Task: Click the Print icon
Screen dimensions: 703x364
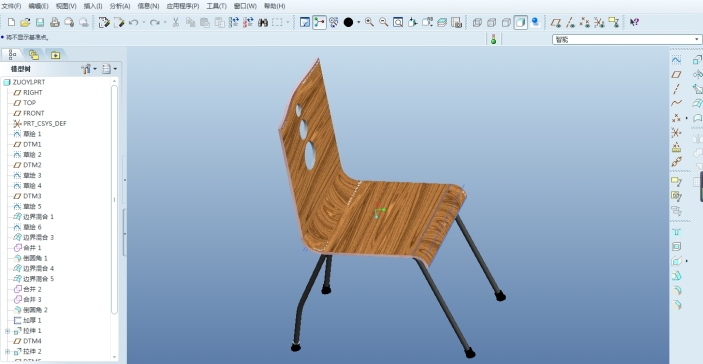Action: 55,22
